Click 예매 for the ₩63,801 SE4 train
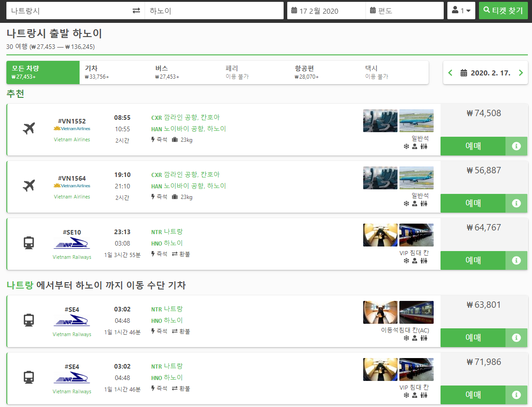 [x=473, y=338]
